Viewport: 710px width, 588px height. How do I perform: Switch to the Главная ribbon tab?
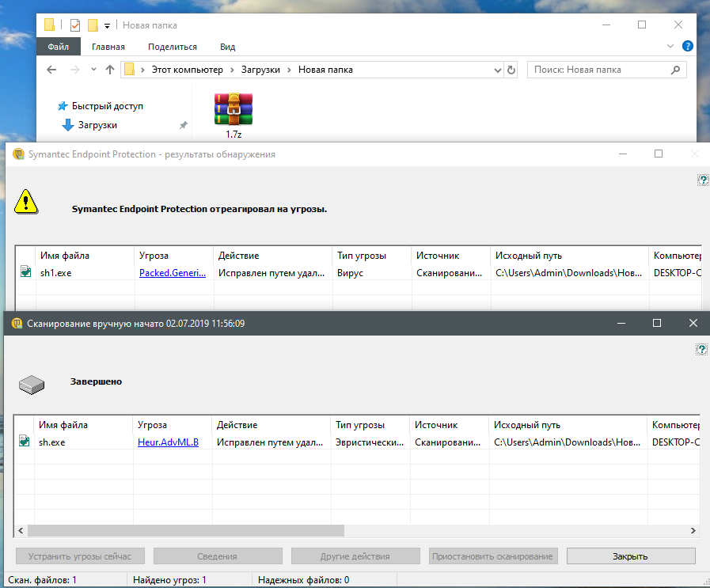click(108, 47)
